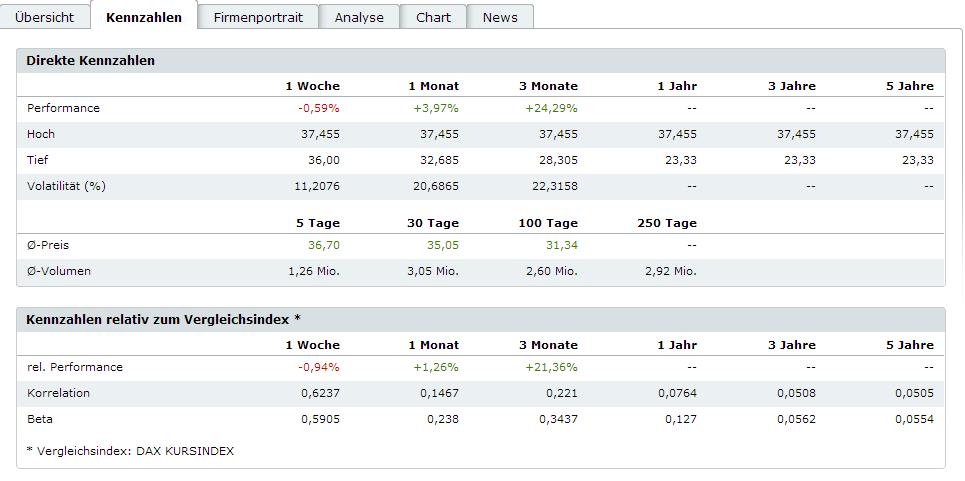
Task: Select the Beta row label
Action: (x=40, y=419)
